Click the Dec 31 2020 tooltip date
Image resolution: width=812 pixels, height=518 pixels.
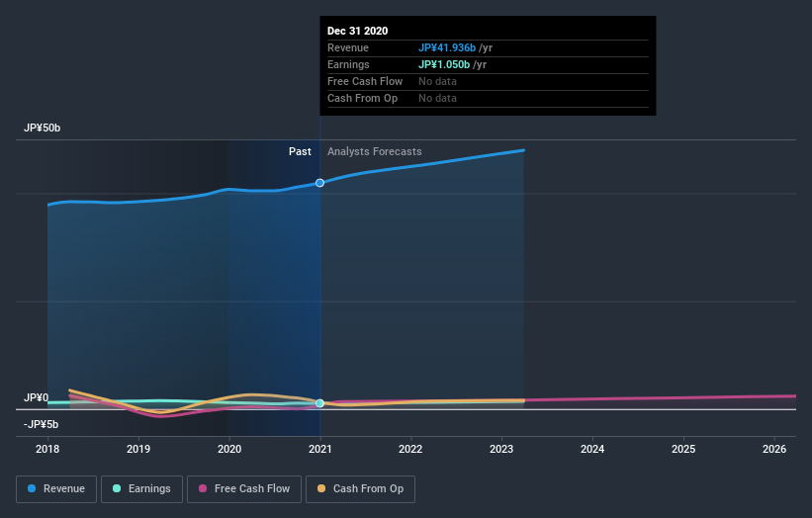pos(357,31)
